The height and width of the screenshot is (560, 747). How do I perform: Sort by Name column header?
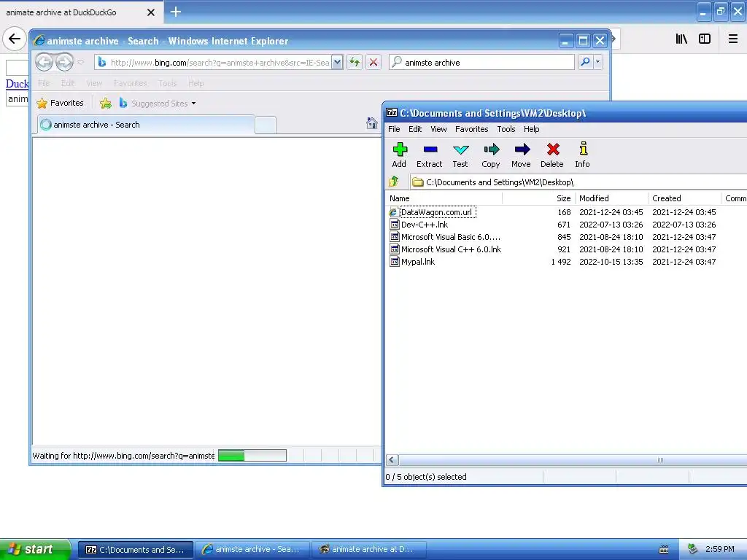(x=443, y=198)
